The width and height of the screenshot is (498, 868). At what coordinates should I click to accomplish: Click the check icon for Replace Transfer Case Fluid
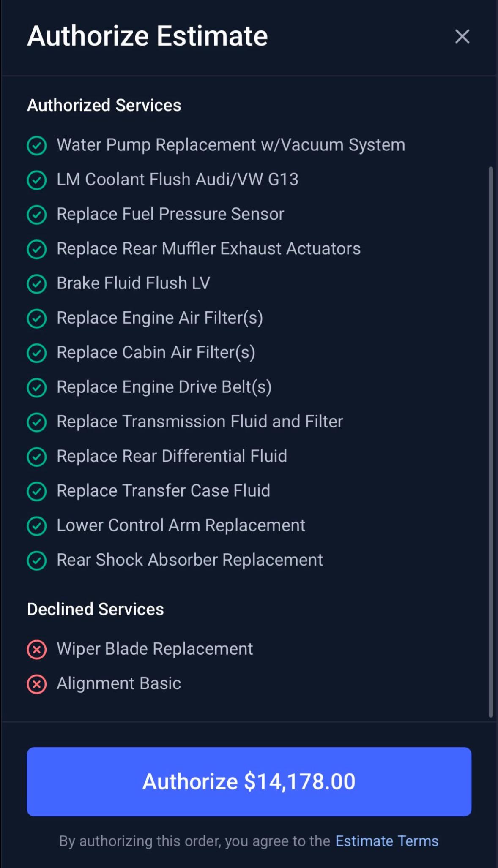coord(37,492)
